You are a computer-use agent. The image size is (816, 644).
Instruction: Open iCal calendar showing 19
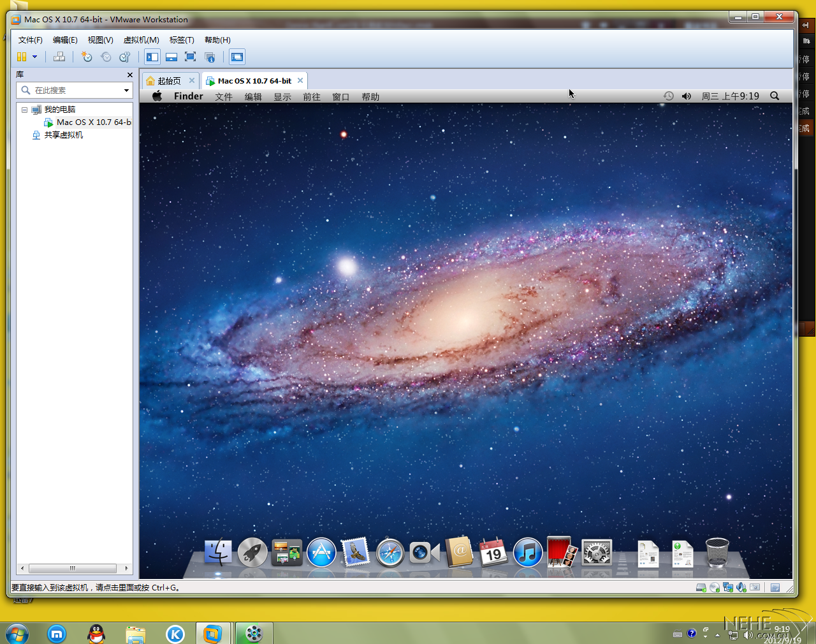493,552
